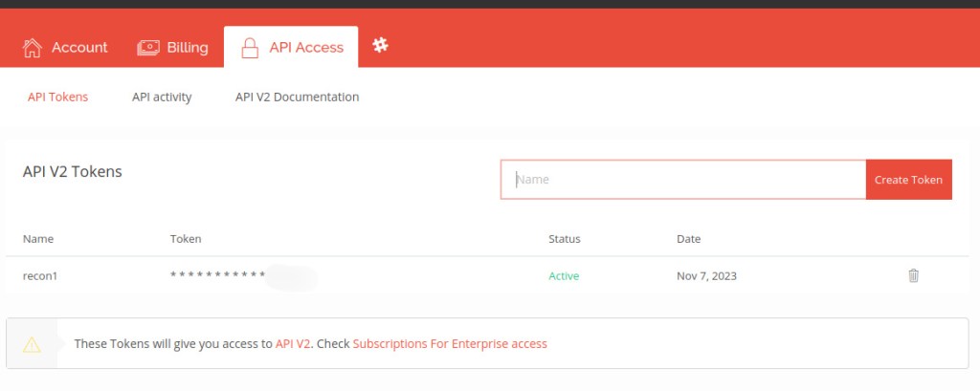The height and width of the screenshot is (391, 980).
Task: Click the Nov 7, 2023 date cell
Action: 706,276
